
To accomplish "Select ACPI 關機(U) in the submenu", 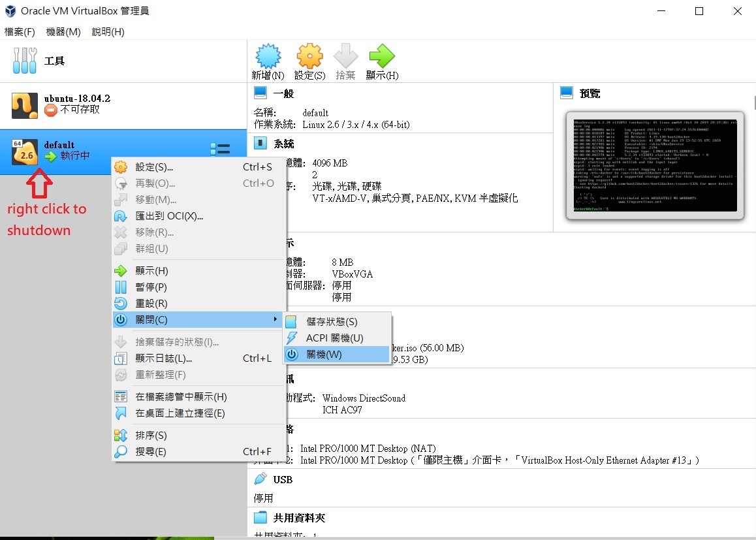I will pyautogui.click(x=336, y=338).
